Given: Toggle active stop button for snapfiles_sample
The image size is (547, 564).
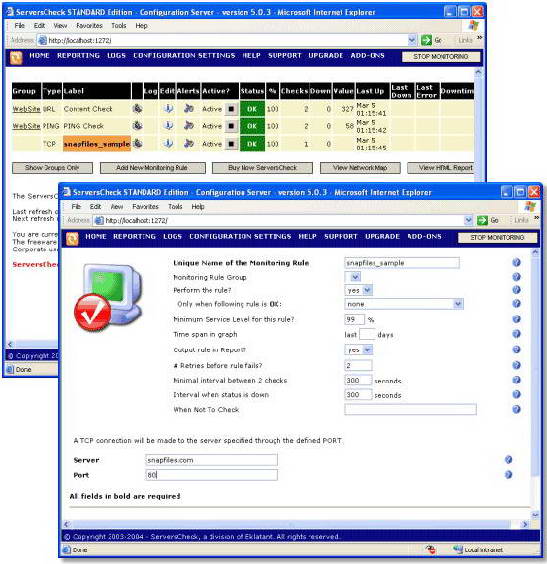Looking at the screenshot, I should 231,144.
